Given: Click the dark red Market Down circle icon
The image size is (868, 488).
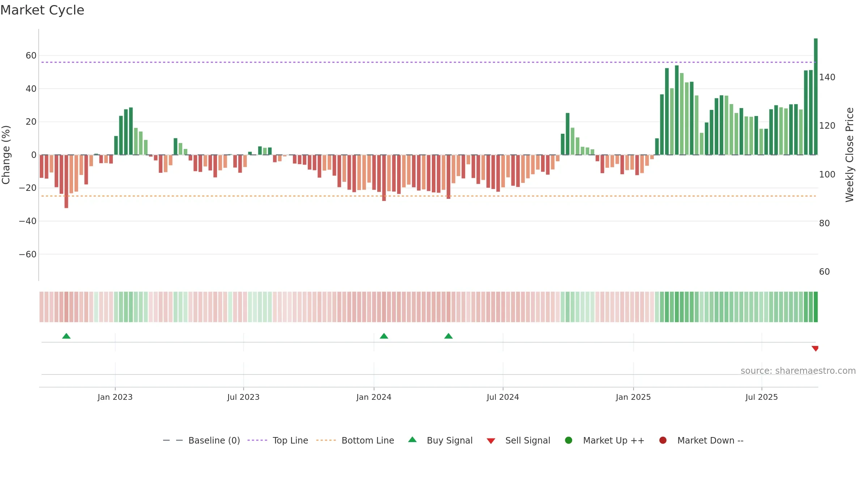Looking at the screenshot, I should (663, 440).
